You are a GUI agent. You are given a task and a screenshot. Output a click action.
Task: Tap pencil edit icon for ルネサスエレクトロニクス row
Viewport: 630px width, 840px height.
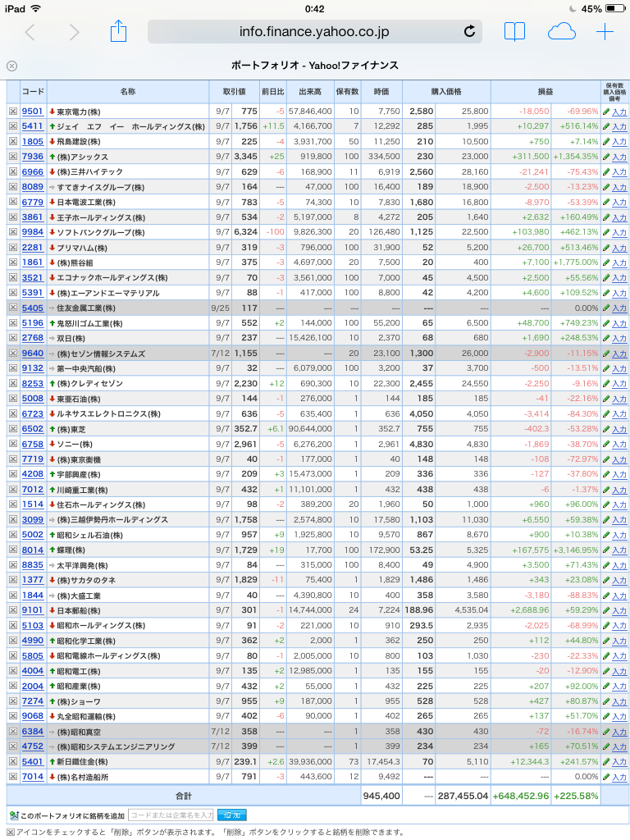pos(606,414)
